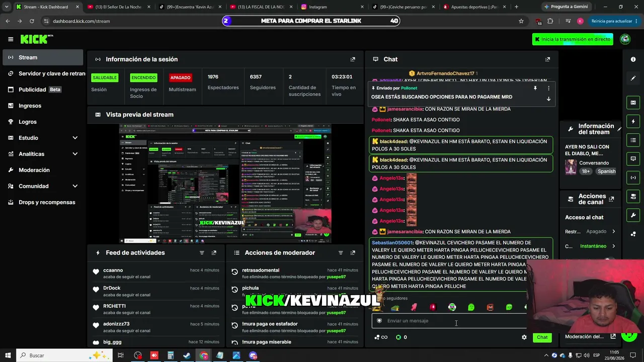The image size is (644, 362).
Task: Expand the Comunidad sidebar section
Action: (75, 186)
